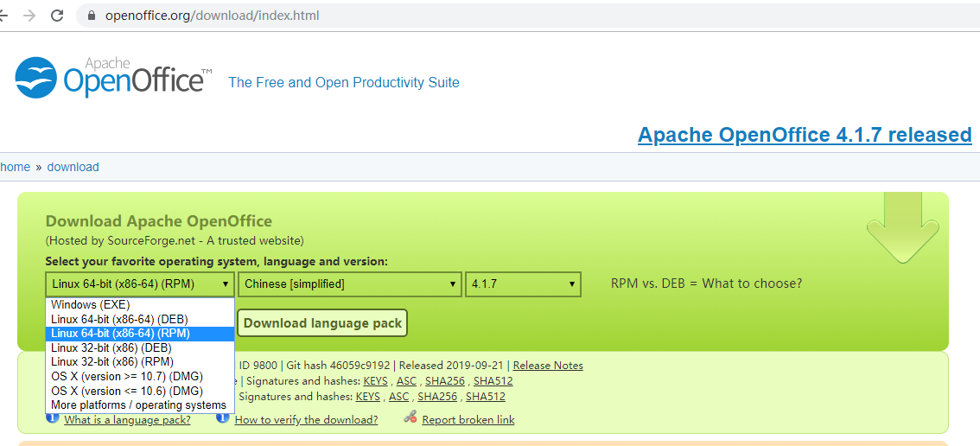
Task: Reload the page with refresh icon
Action: (57, 16)
